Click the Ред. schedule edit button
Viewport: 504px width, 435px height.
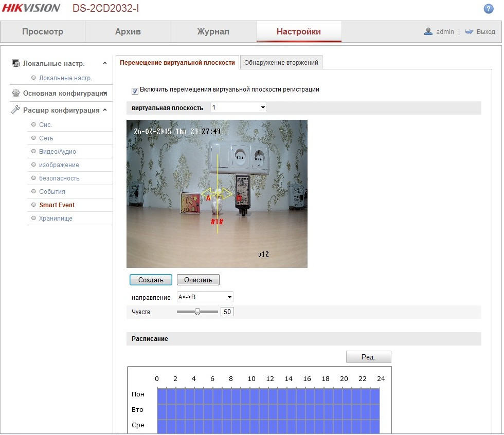coord(368,357)
